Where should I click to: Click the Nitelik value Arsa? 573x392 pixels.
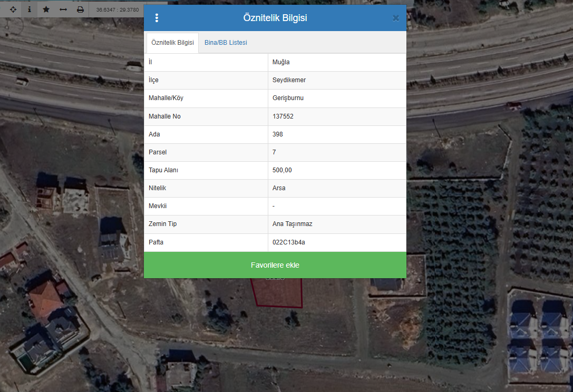[279, 188]
